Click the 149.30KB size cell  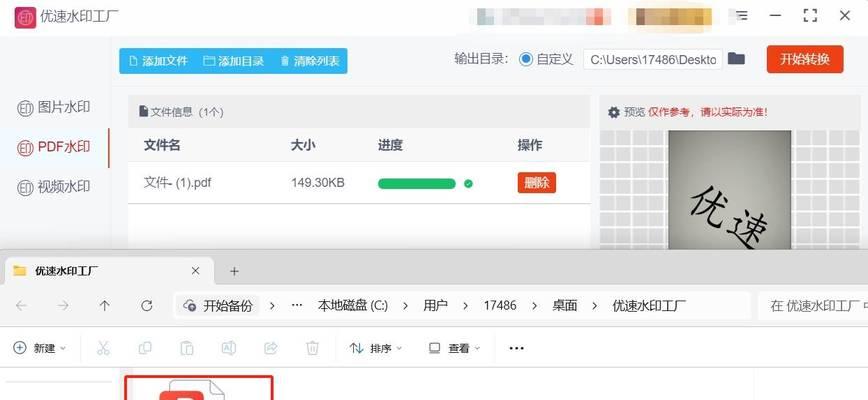[x=318, y=183]
